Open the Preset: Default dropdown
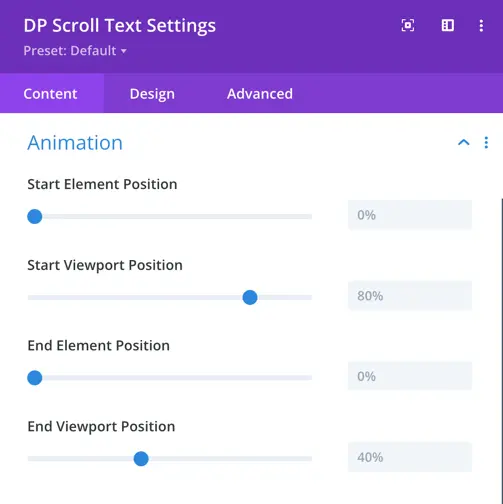The width and height of the screenshot is (503, 504). click(x=75, y=51)
